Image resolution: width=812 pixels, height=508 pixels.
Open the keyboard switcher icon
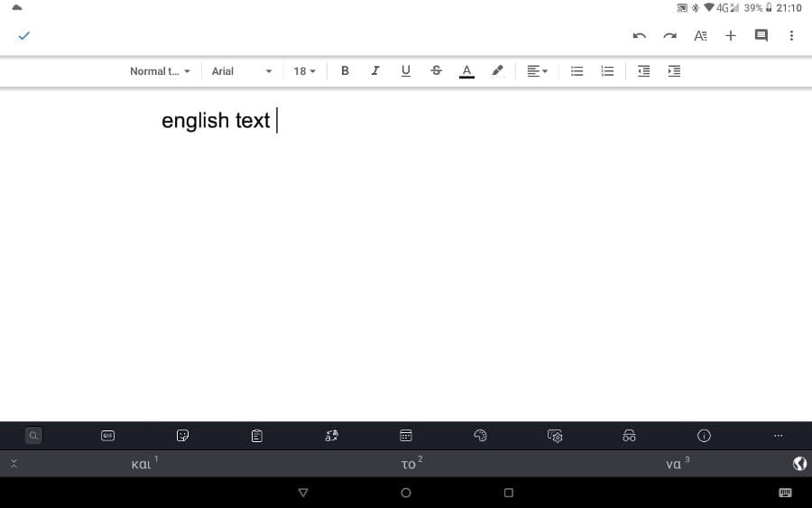click(785, 493)
